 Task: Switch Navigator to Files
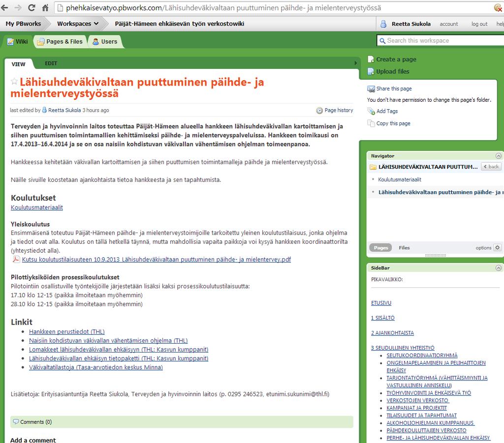click(404, 248)
